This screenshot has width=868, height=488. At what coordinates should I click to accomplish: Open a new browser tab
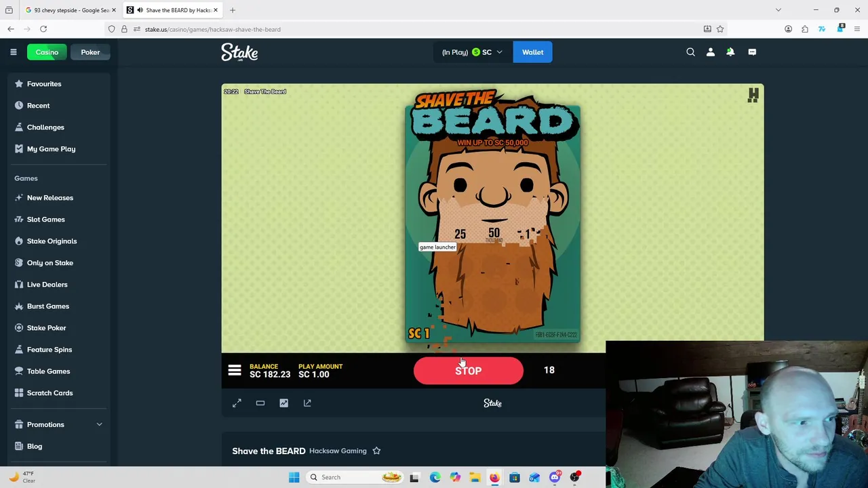pos(233,10)
